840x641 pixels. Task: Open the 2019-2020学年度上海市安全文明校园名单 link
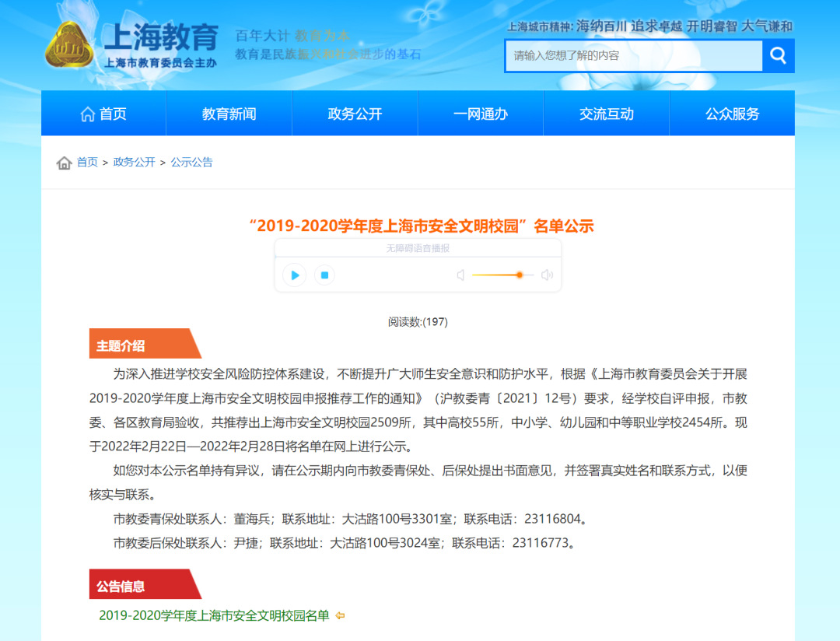[214, 615]
